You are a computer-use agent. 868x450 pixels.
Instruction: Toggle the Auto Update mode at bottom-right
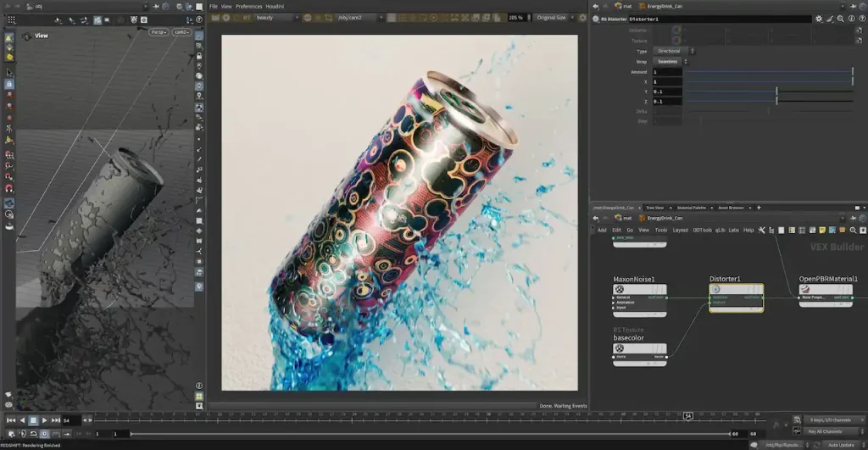(841, 445)
